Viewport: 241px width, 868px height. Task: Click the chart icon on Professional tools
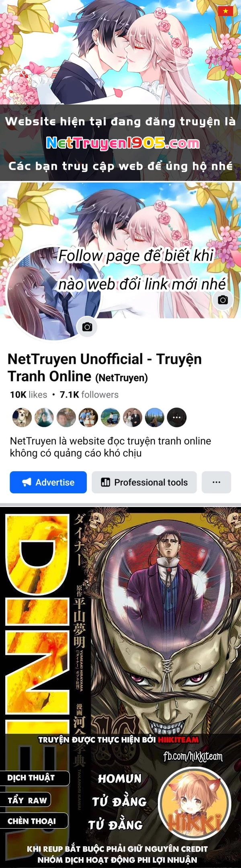[105, 482]
